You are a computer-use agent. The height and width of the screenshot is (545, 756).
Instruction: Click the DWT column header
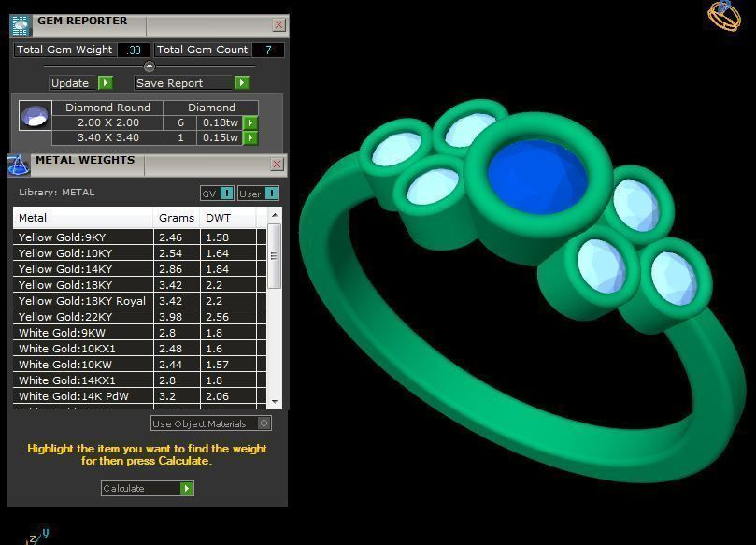[228, 218]
